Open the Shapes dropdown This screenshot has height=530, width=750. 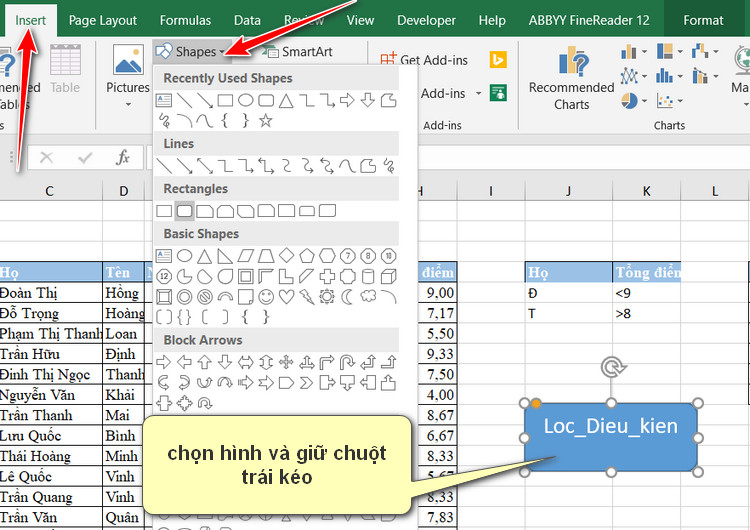[x=193, y=52]
